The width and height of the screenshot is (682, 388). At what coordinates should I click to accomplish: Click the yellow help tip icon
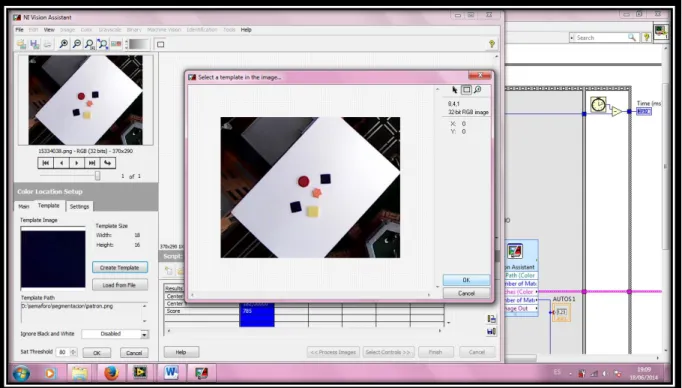[x=491, y=44]
